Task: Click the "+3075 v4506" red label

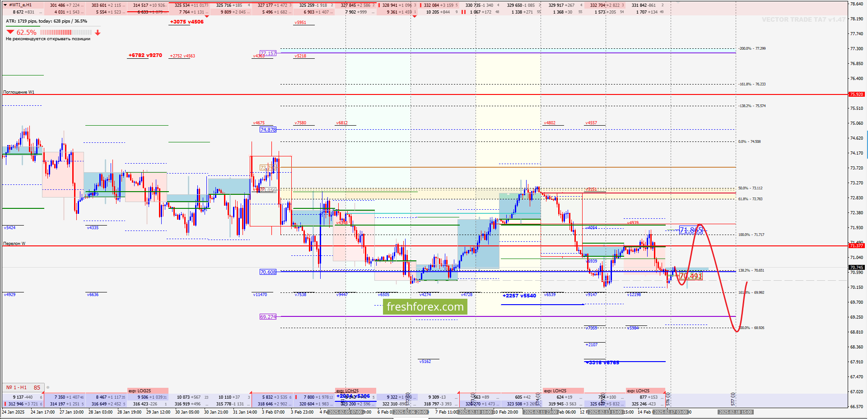Action: 187,22
